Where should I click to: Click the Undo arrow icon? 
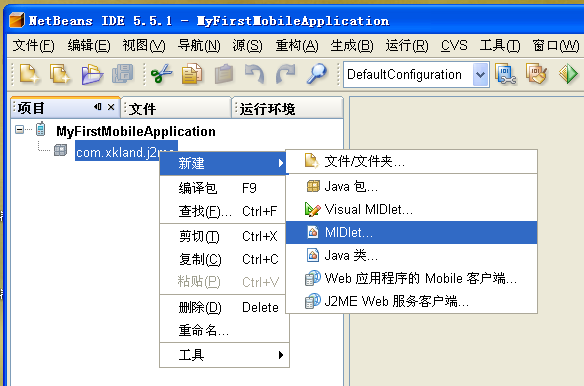point(255,74)
